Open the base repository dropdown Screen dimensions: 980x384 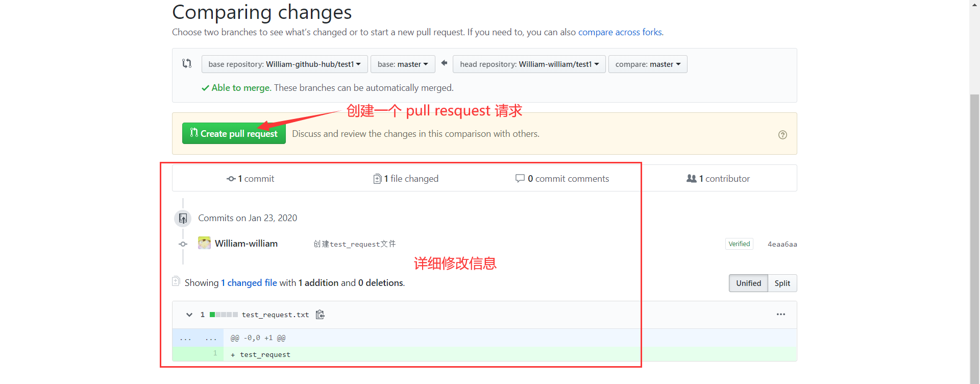click(x=284, y=64)
